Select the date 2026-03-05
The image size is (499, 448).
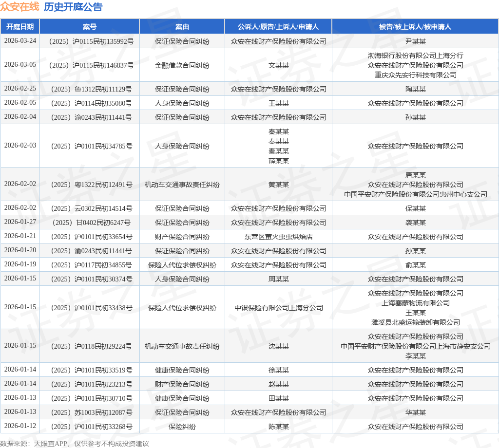(20, 65)
